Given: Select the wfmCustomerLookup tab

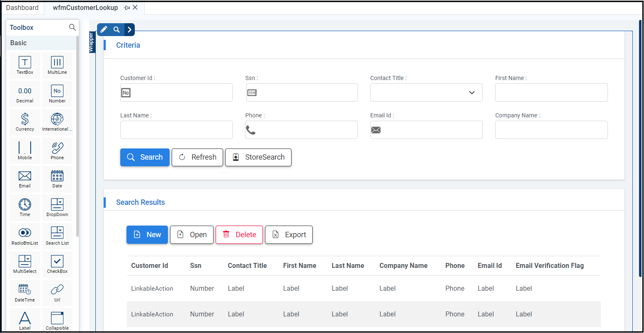Looking at the screenshot, I should pyautogui.click(x=85, y=7).
